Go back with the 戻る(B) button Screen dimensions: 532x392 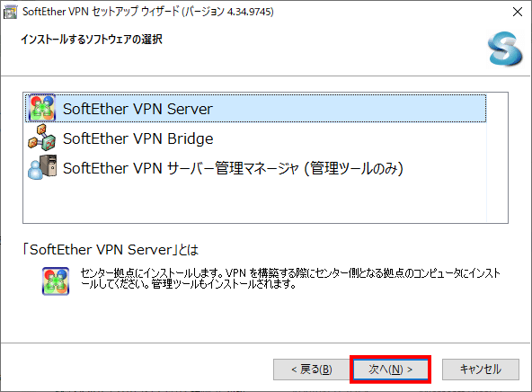tap(312, 370)
